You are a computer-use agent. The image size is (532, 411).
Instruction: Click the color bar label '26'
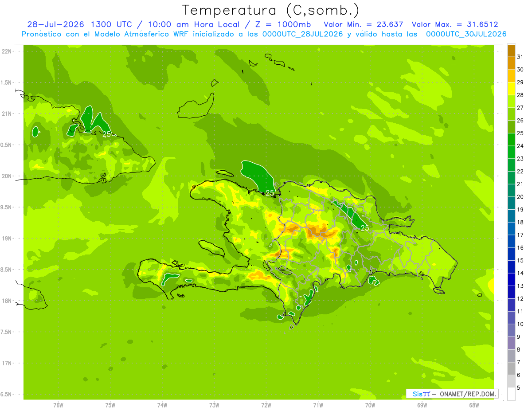(x=520, y=120)
